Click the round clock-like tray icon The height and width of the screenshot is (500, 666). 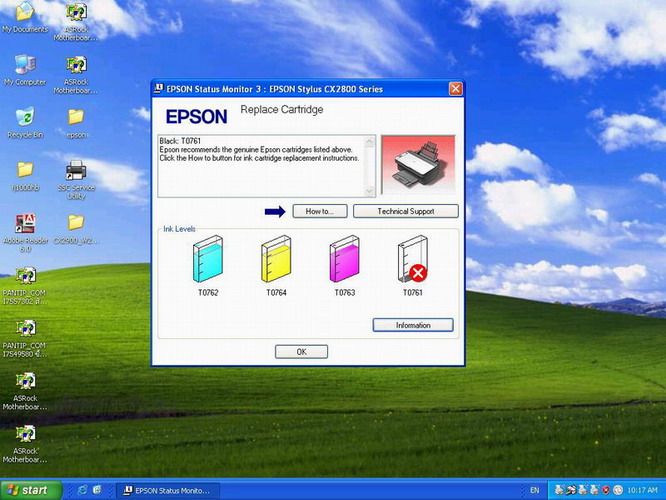[618, 490]
